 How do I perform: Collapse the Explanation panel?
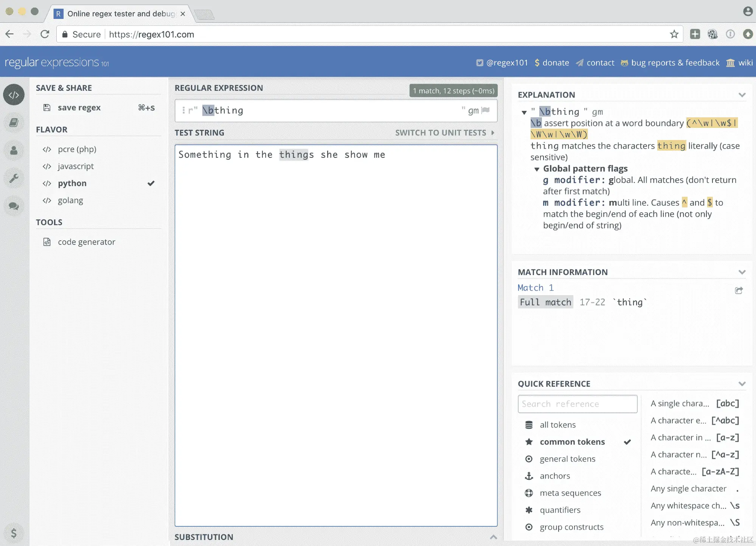pyautogui.click(x=742, y=95)
